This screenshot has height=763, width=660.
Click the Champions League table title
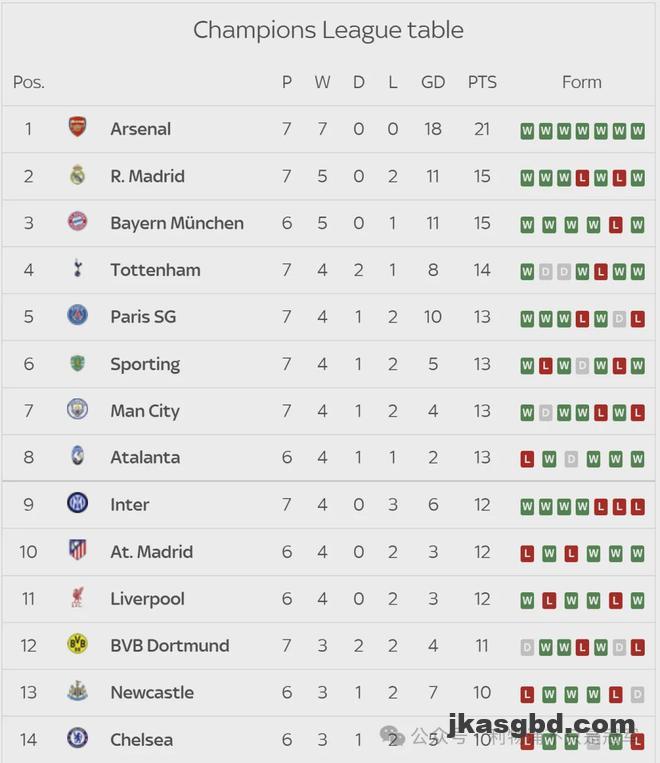[x=328, y=30]
